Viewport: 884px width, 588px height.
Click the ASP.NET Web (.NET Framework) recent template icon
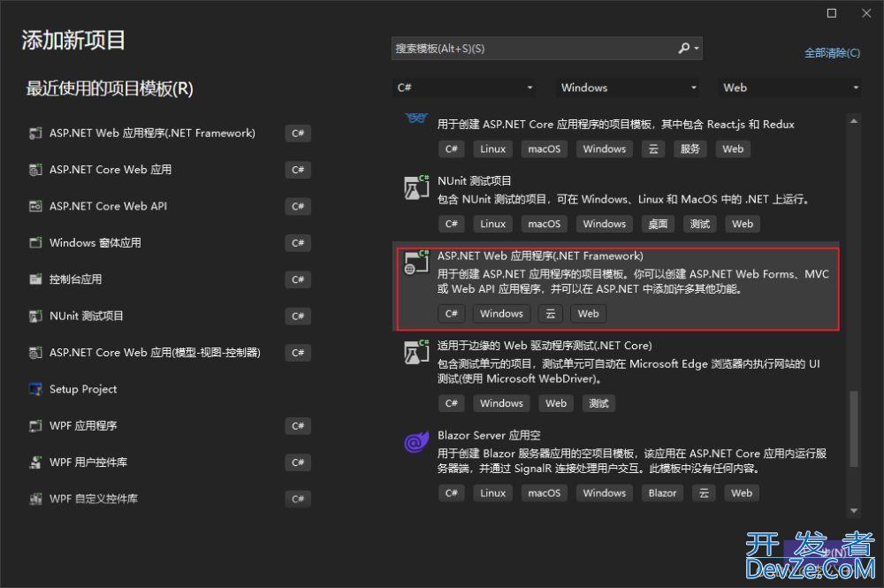click(35, 133)
